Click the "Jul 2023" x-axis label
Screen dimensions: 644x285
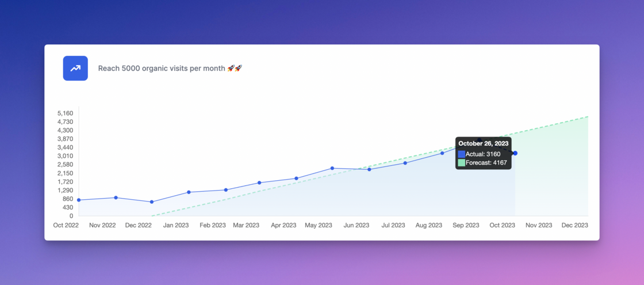tap(393, 225)
